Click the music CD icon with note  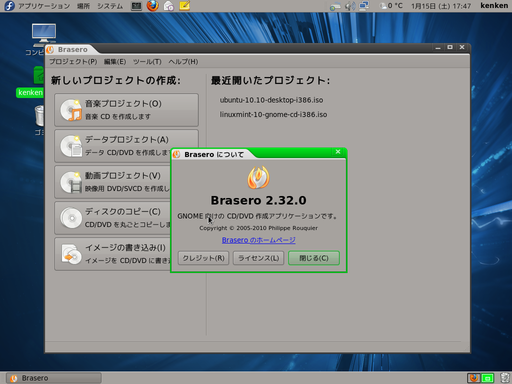click(x=71, y=110)
